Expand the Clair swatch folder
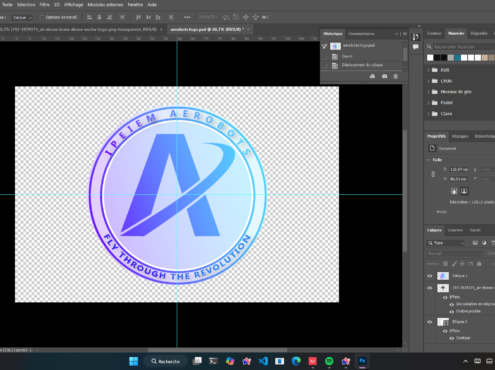495x370 pixels. click(429, 114)
